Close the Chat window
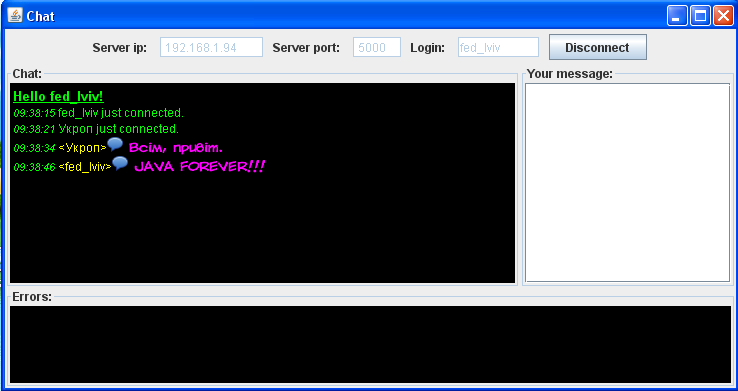This screenshot has height=391, width=738. tap(723, 16)
